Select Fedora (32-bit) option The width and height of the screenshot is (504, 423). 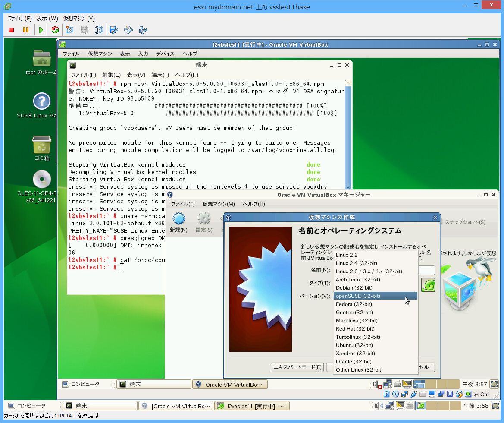click(x=376, y=304)
